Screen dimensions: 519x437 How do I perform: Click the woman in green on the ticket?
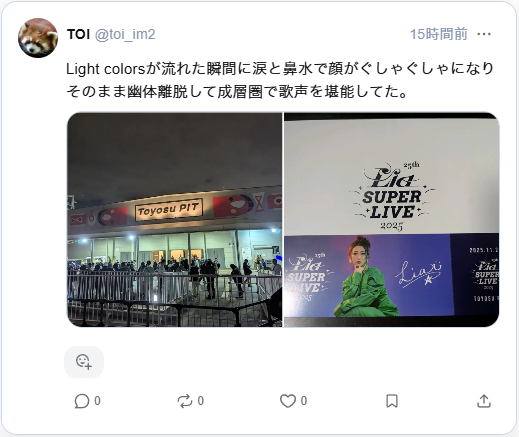363,277
